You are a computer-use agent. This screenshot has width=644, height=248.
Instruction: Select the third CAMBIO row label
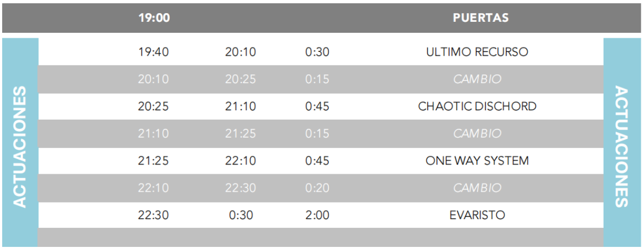tap(477, 187)
